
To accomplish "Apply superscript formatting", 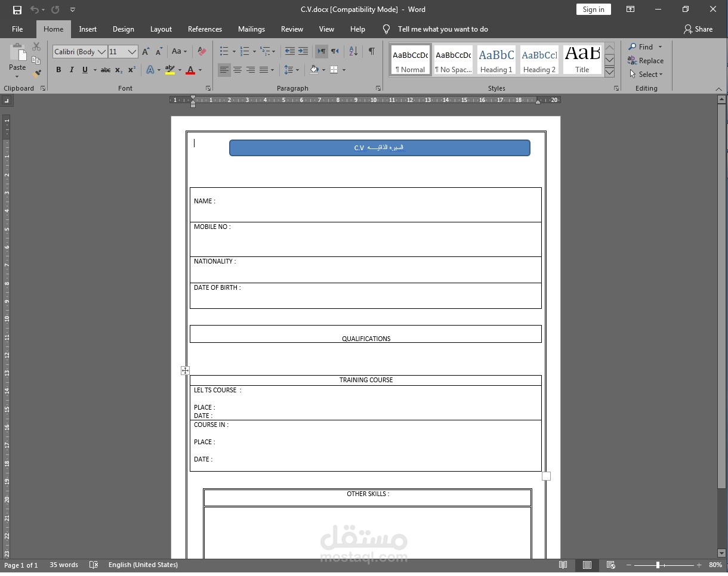I will tap(132, 70).
